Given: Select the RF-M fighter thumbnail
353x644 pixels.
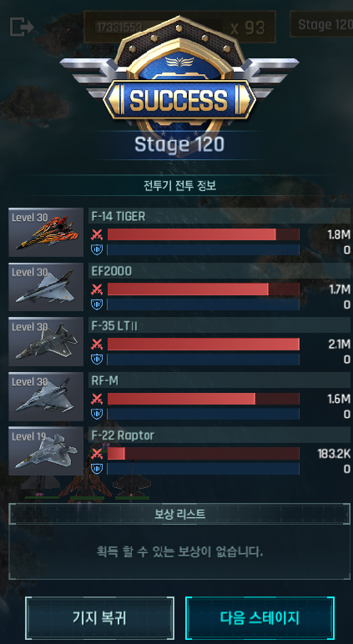Looking at the screenshot, I should [x=46, y=396].
